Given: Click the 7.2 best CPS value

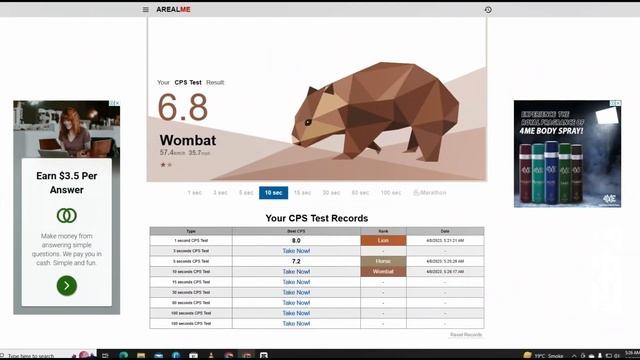Looking at the screenshot, I should (296, 261).
